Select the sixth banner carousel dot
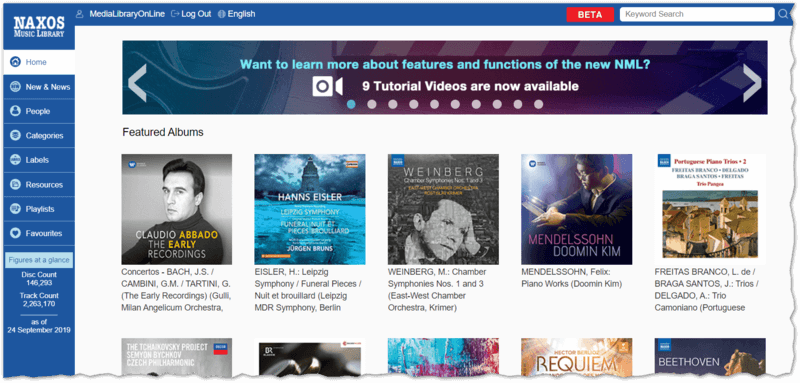Viewport: 800px width, 383px height. tap(455, 104)
